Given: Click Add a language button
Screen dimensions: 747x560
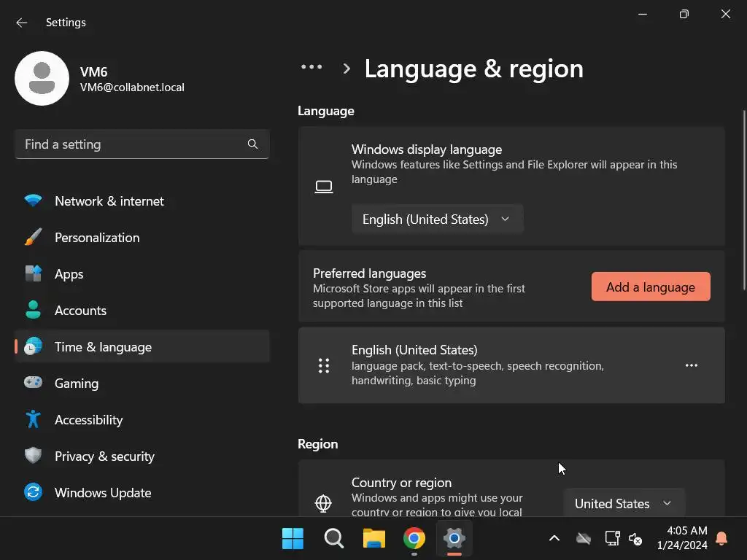Looking at the screenshot, I should (x=651, y=287).
